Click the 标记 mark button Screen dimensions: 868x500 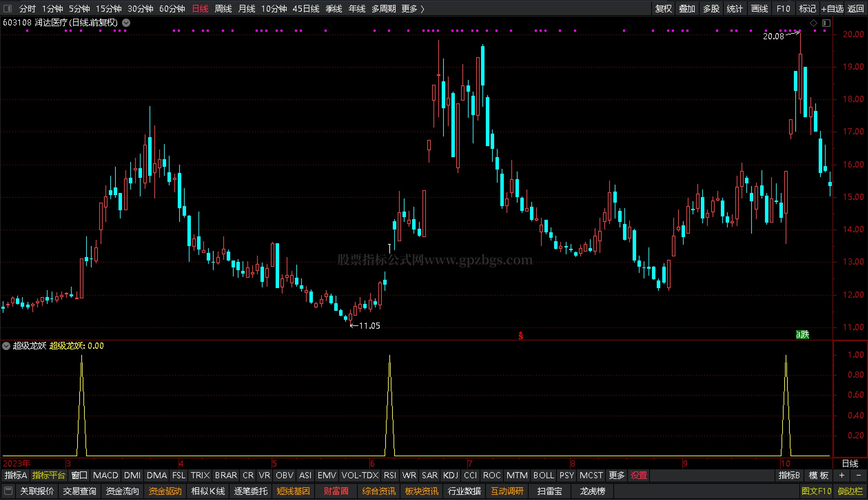point(808,9)
